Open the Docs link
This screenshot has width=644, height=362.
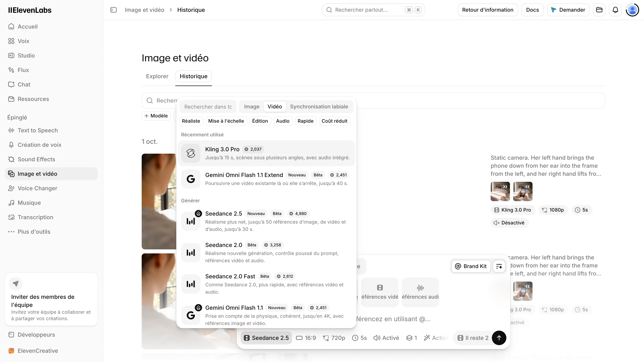pos(533,10)
